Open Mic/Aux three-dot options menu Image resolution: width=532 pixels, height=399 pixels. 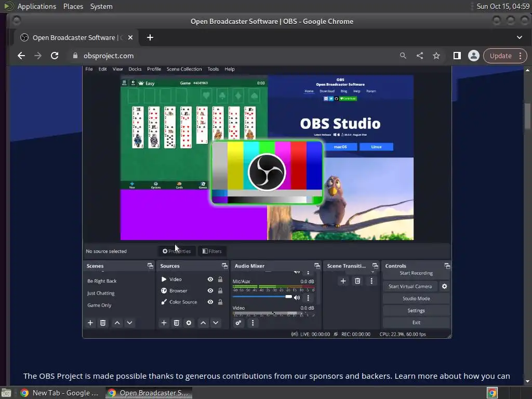[308, 298]
